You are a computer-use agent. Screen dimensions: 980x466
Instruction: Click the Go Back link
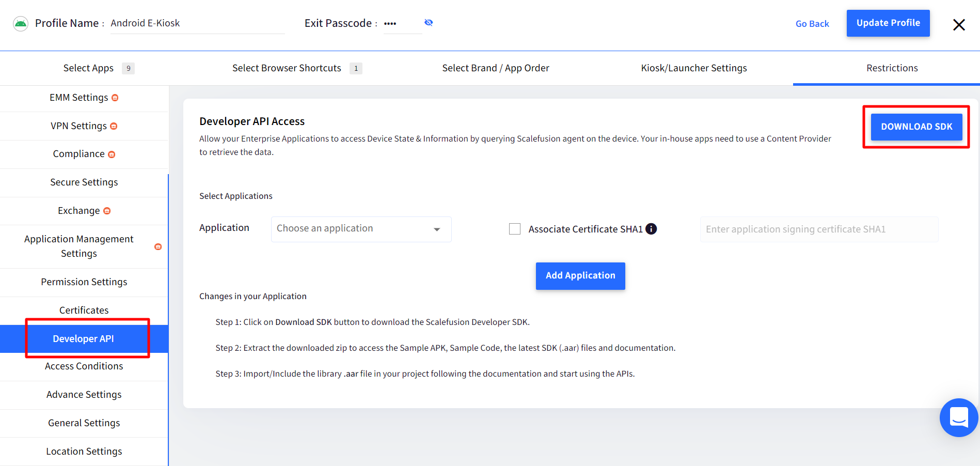[x=812, y=24]
